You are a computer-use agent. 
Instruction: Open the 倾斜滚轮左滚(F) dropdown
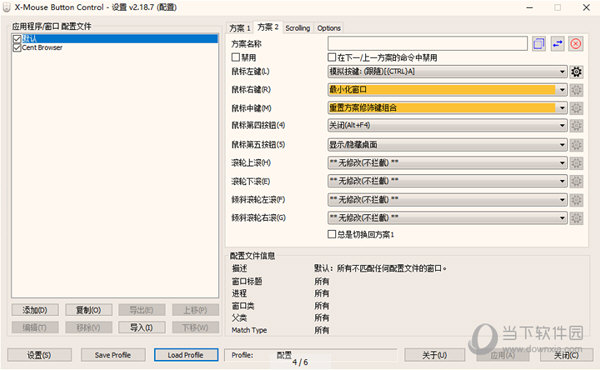point(447,200)
